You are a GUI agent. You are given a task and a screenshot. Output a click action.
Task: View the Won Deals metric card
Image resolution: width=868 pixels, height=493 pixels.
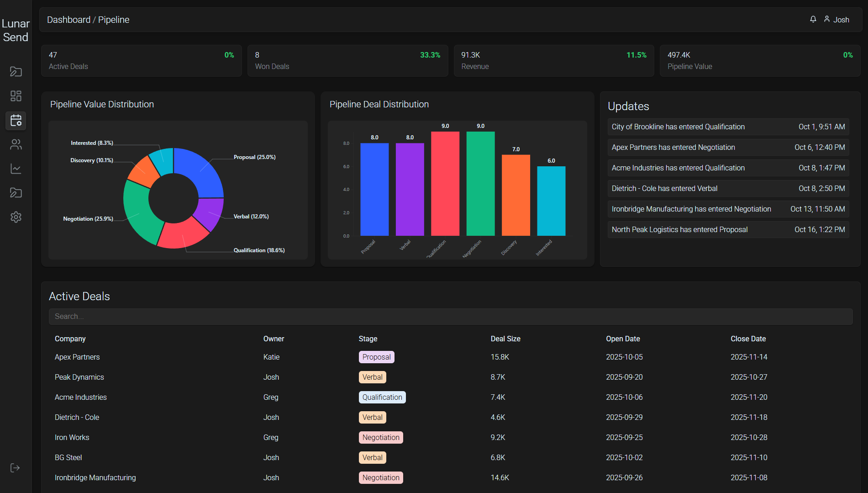coord(347,60)
